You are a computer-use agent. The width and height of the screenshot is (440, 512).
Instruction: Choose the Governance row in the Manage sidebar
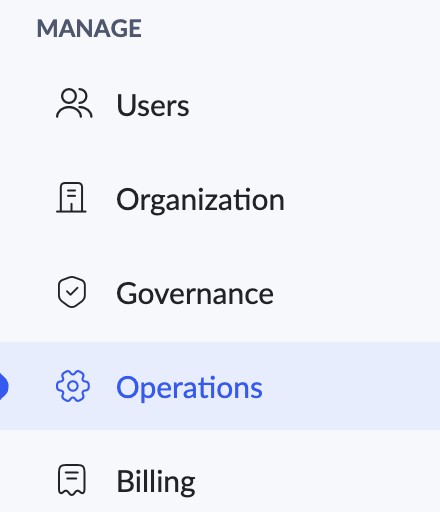[x=220, y=293]
